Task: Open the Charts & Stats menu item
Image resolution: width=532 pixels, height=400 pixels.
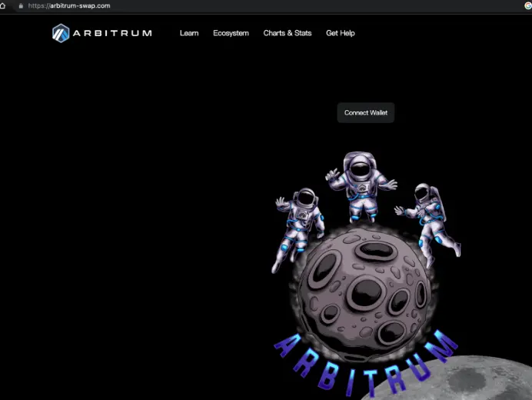Action: (x=288, y=33)
